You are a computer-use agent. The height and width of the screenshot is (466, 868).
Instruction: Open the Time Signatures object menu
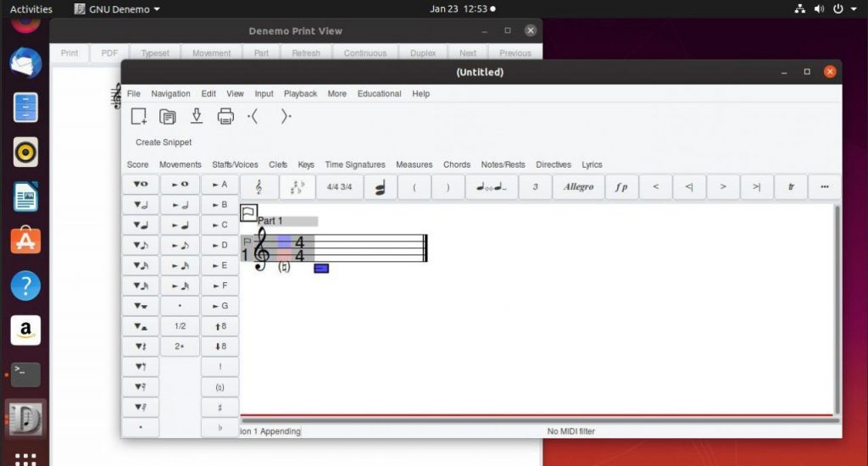[x=355, y=165]
